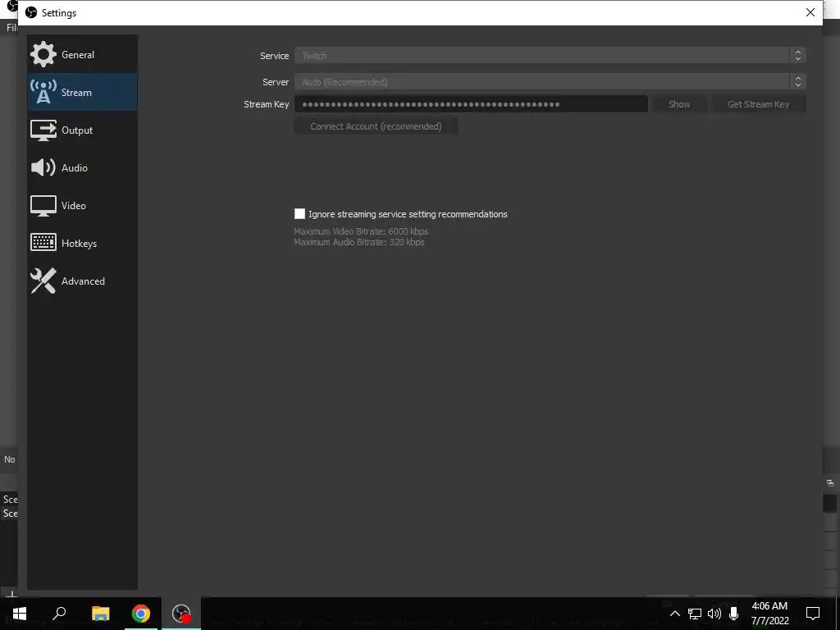The width and height of the screenshot is (840, 630).
Task: Open the Advanced settings section
Action: (x=83, y=281)
